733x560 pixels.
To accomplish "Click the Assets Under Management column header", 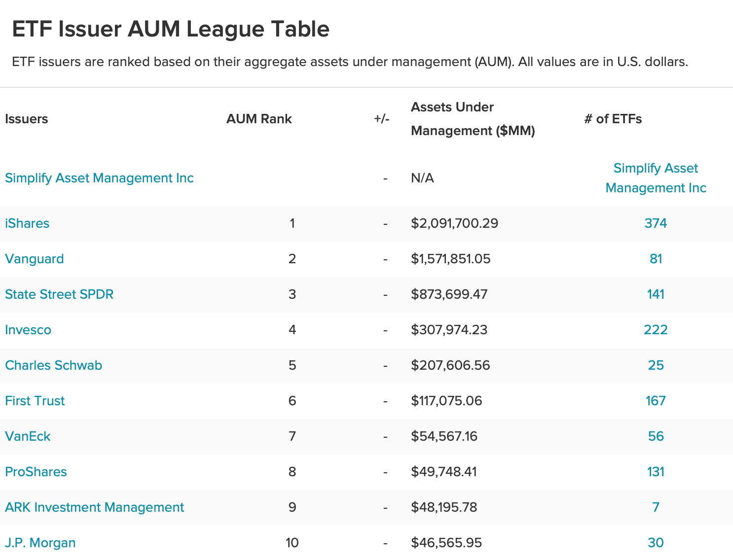I will click(473, 119).
